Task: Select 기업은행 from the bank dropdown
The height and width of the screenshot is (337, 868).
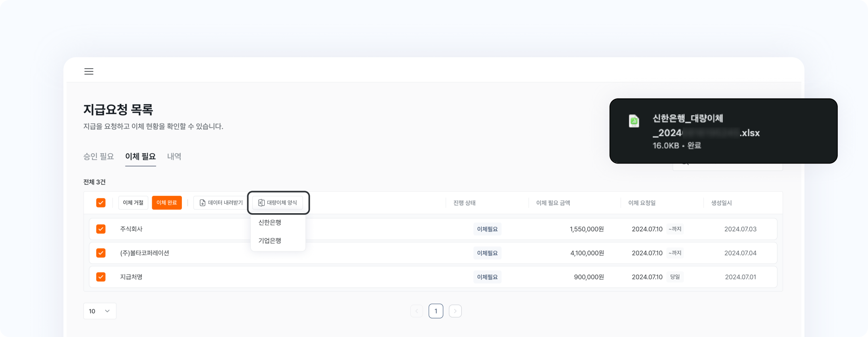Action: (269, 240)
